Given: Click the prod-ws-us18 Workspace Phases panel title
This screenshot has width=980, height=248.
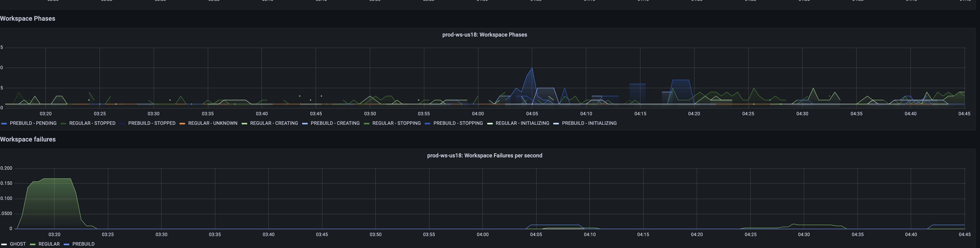Looking at the screenshot, I should pyautogui.click(x=484, y=35).
